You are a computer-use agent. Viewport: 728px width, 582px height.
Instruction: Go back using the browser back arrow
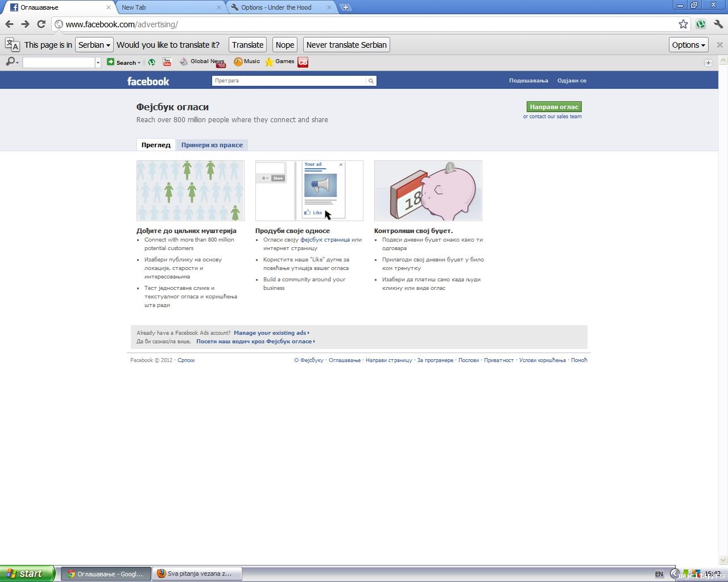pyautogui.click(x=9, y=24)
